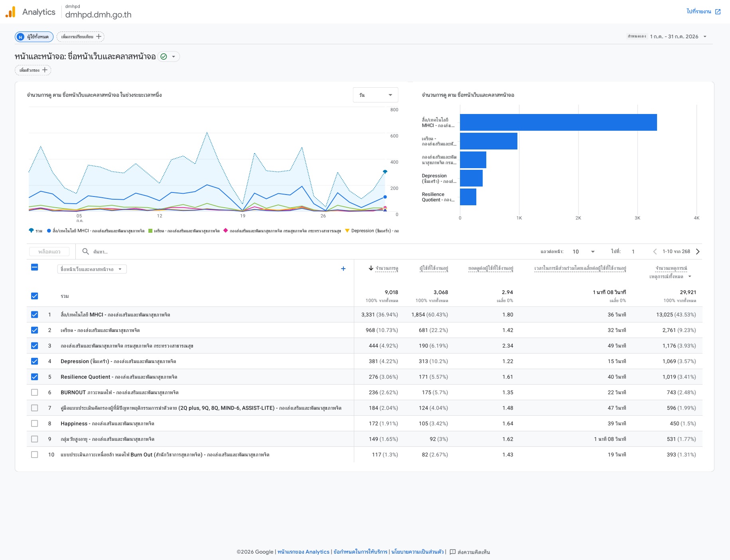Click the Google Analytics logo icon
The height and width of the screenshot is (560, 730).
tap(10, 12)
